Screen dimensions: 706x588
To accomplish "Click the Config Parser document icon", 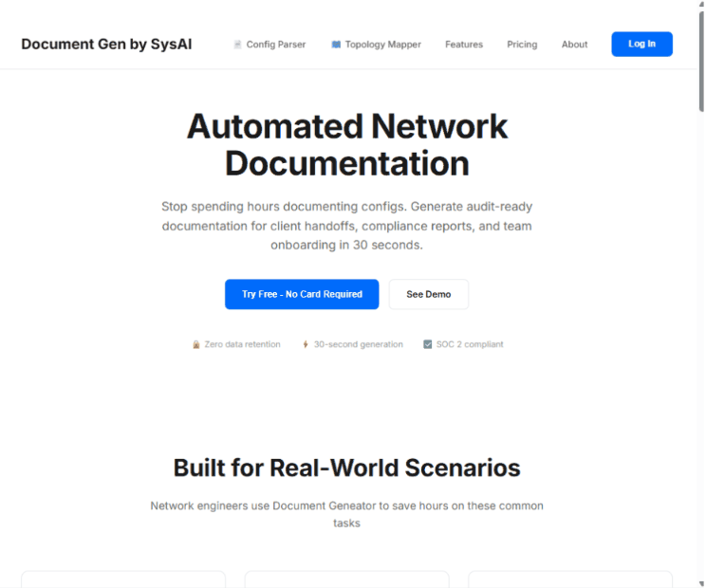I will [237, 45].
